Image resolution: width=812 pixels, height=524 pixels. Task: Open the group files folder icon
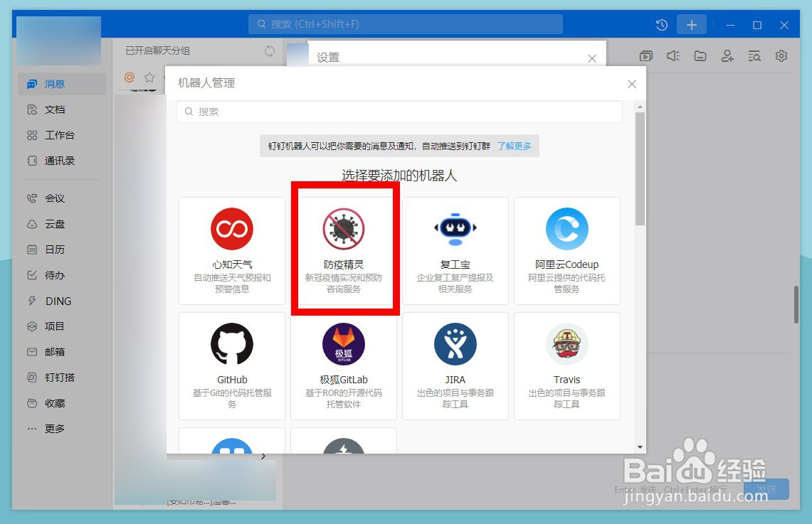click(x=700, y=56)
